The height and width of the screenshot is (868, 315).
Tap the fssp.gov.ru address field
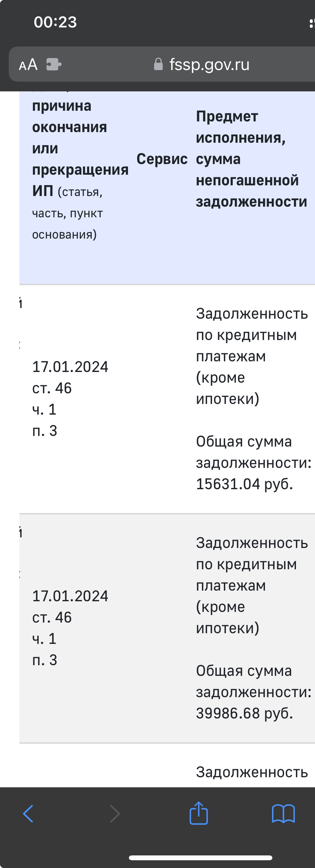(202, 64)
